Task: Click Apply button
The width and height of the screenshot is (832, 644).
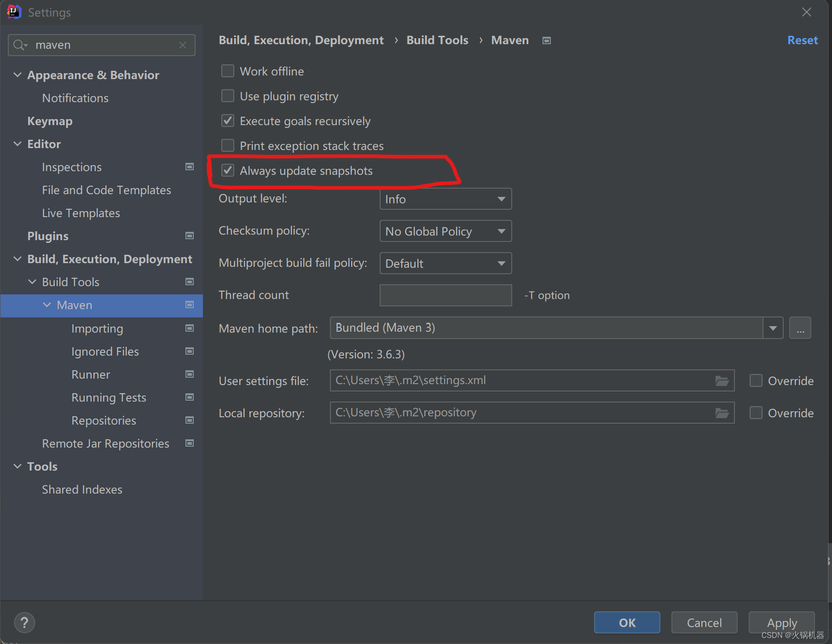Action: (x=781, y=623)
